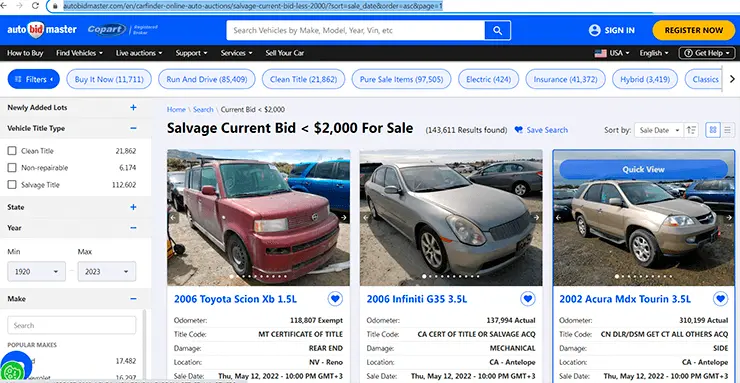Open the Support menu

192,53
